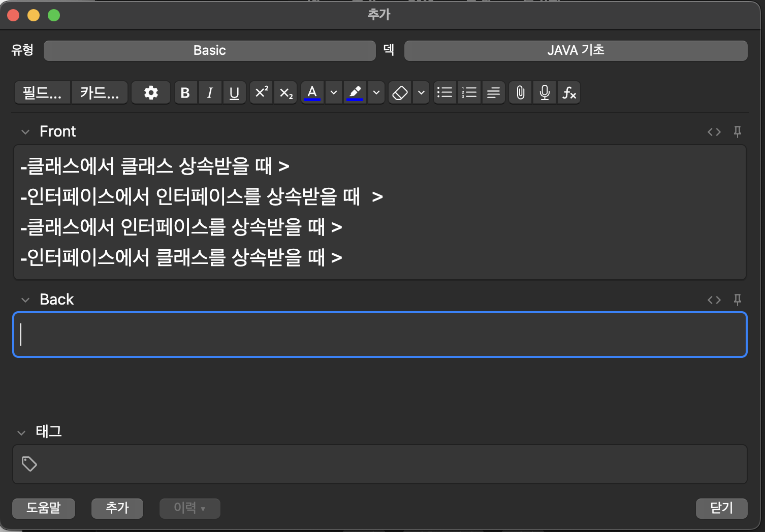Maximize window with green button
765x532 pixels.
(54, 15)
